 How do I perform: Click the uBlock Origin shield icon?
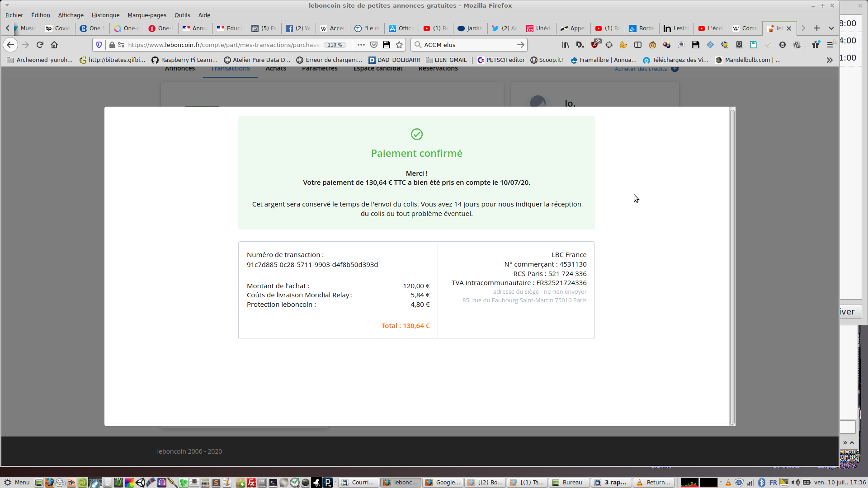(594, 44)
